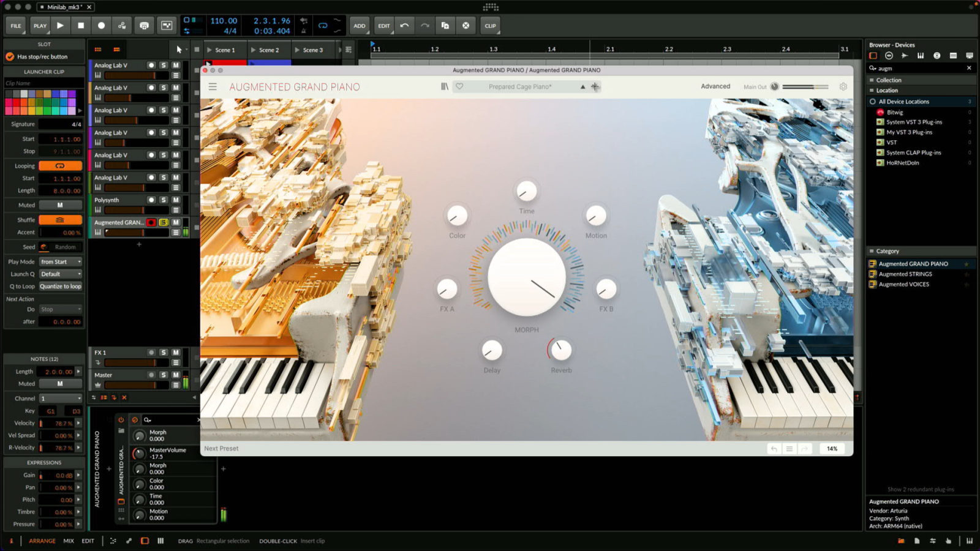The image size is (980, 551).
Task: Open Augmented Grand Piano settings gear
Action: coord(843,87)
